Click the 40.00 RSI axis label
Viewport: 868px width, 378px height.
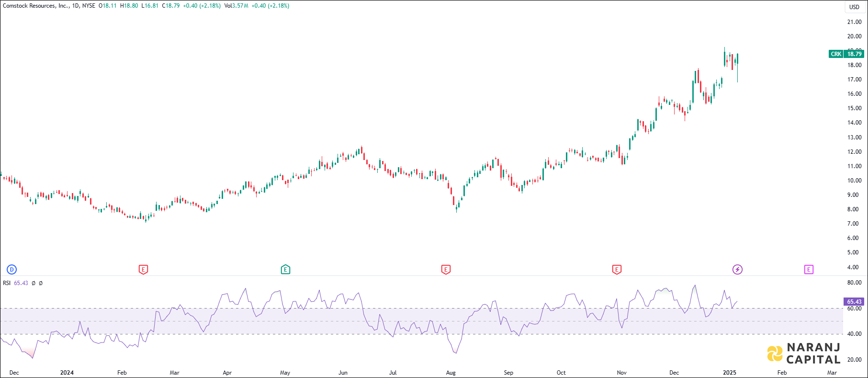(855, 334)
